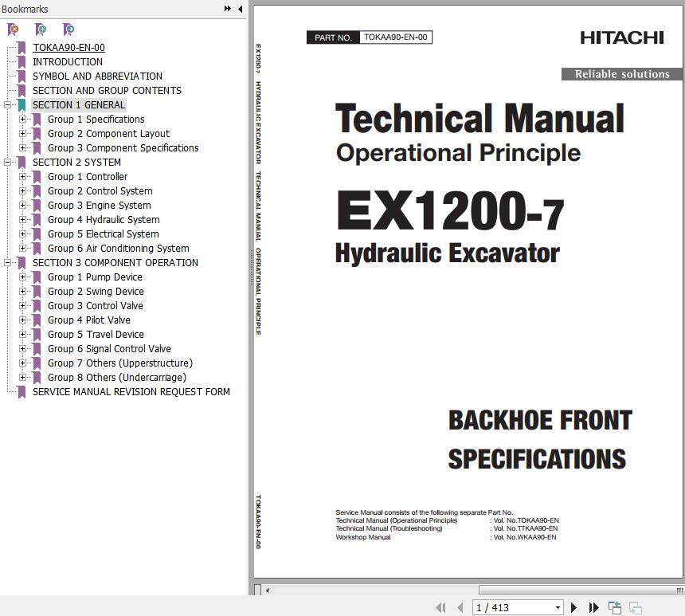Go to the previous page
The width and height of the screenshot is (685, 616).
[x=460, y=607]
